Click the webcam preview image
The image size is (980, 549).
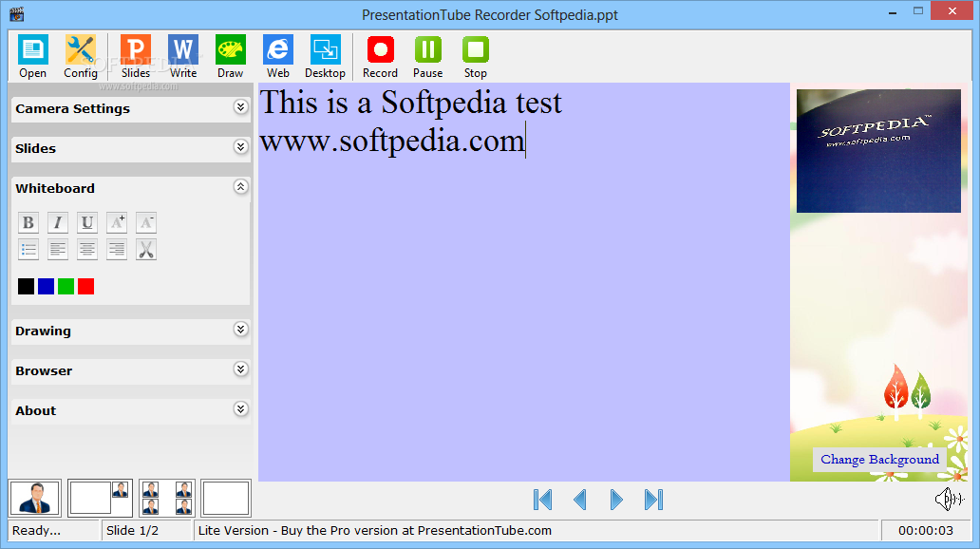[878, 151]
